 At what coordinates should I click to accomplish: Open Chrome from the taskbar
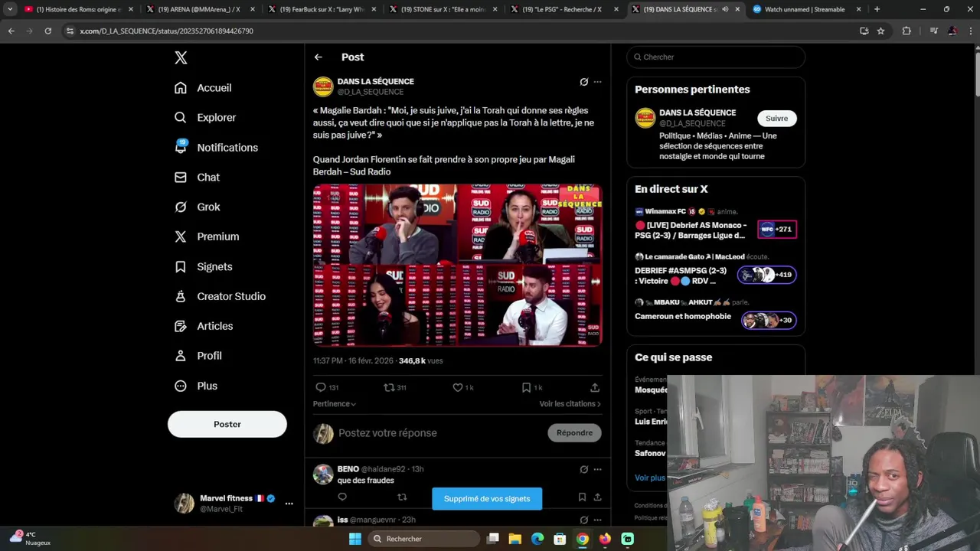(583, 539)
